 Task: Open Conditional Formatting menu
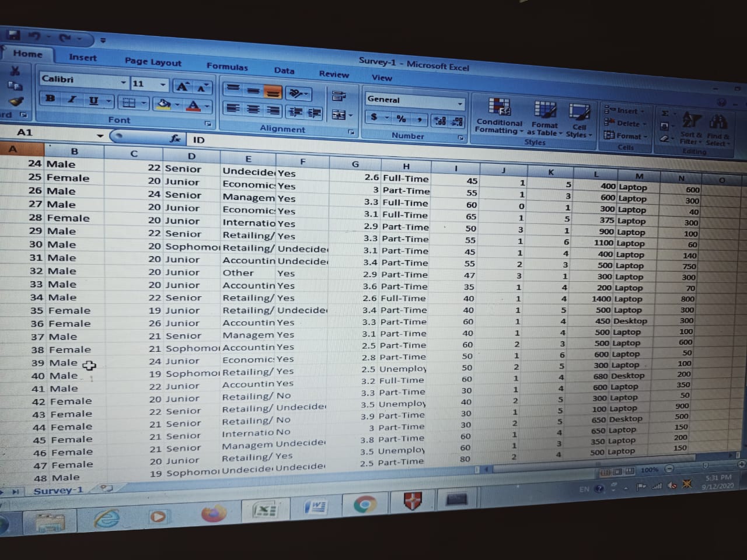[x=499, y=117]
